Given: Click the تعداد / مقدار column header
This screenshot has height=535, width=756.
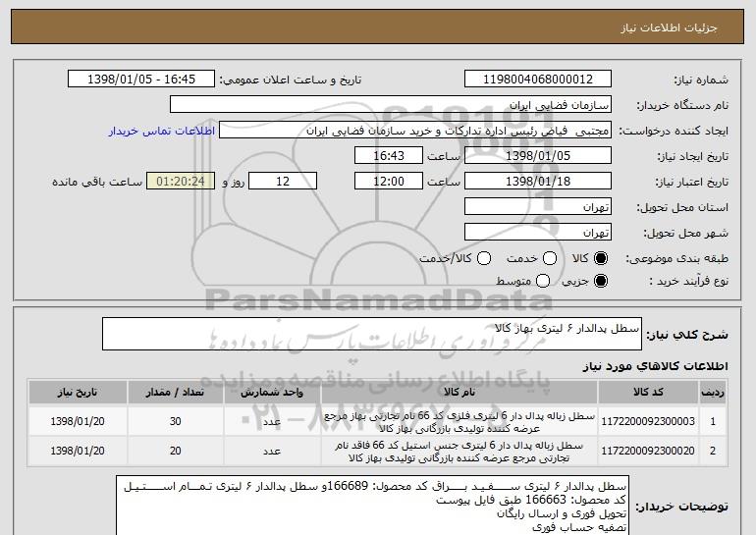Looking at the screenshot, I should click(x=176, y=393).
